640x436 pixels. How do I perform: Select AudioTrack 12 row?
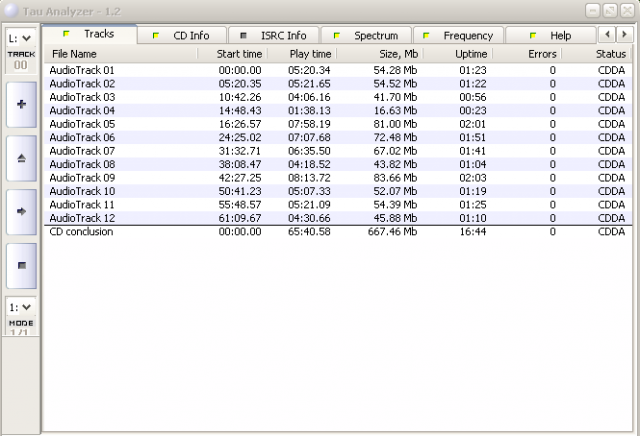click(338, 218)
